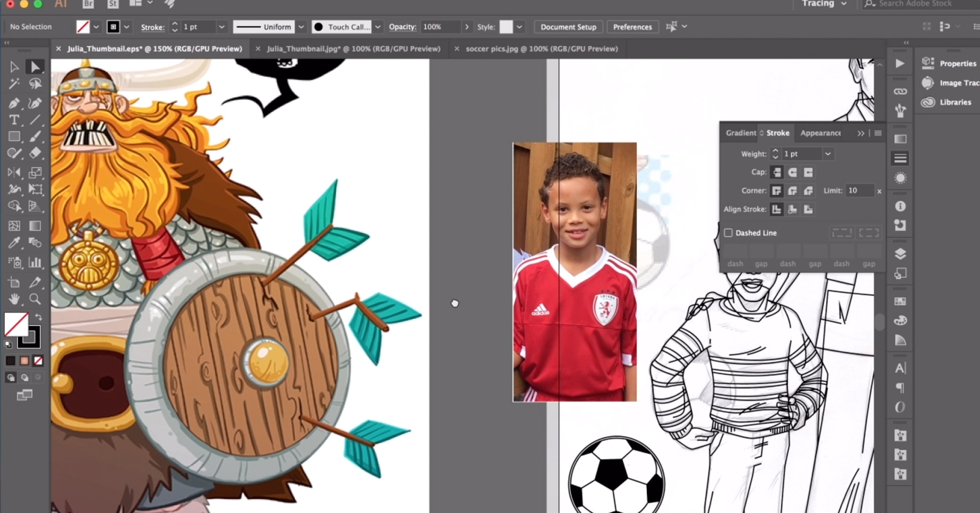980x513 pixels.
Task: Select the Selection tool (black arrow)
Action: [14, 67]
